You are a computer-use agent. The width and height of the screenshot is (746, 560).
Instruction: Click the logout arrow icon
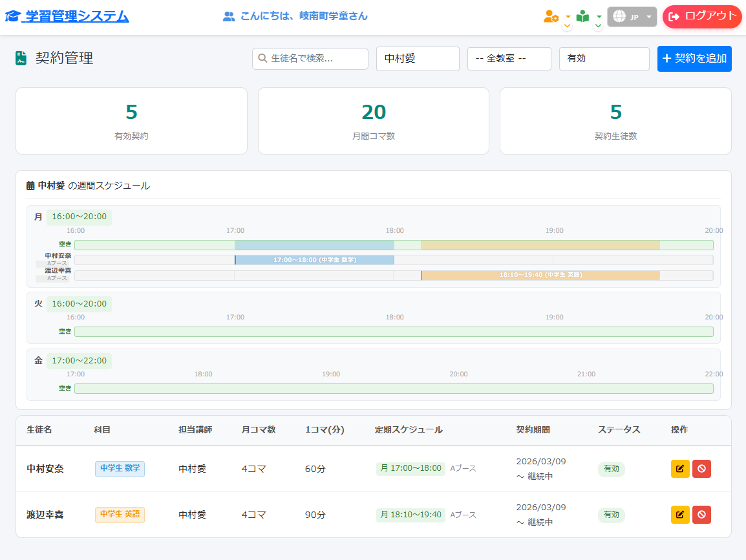pos(674,17)
